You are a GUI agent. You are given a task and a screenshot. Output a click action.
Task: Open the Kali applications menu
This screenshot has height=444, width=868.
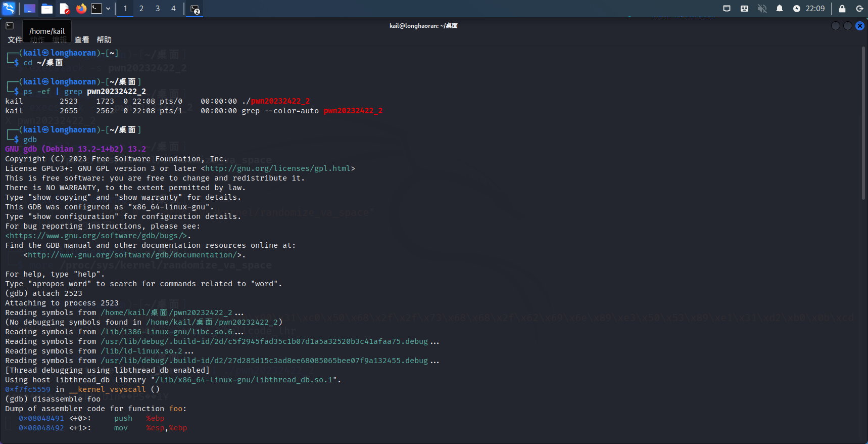pos(9,8)
